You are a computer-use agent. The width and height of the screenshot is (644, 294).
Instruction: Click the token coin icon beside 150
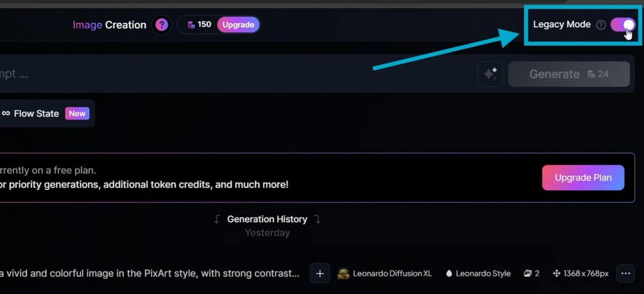coord(191,25)
